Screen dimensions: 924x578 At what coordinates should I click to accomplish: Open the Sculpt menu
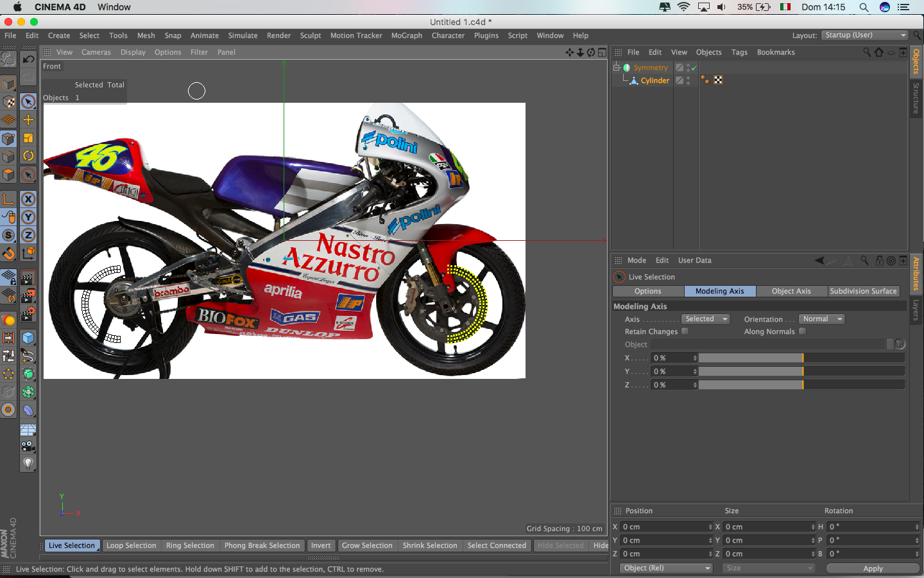click(x=311, y=35)
